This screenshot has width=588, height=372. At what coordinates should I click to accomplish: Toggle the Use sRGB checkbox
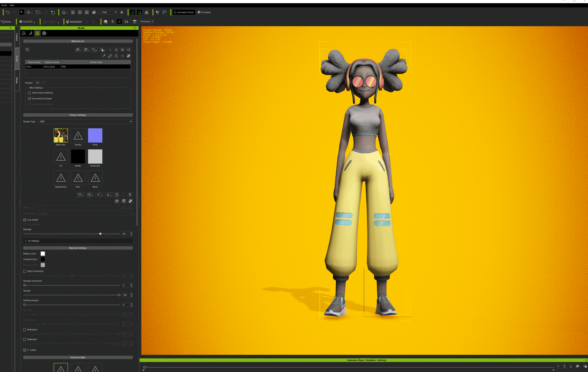click(25, 220)
